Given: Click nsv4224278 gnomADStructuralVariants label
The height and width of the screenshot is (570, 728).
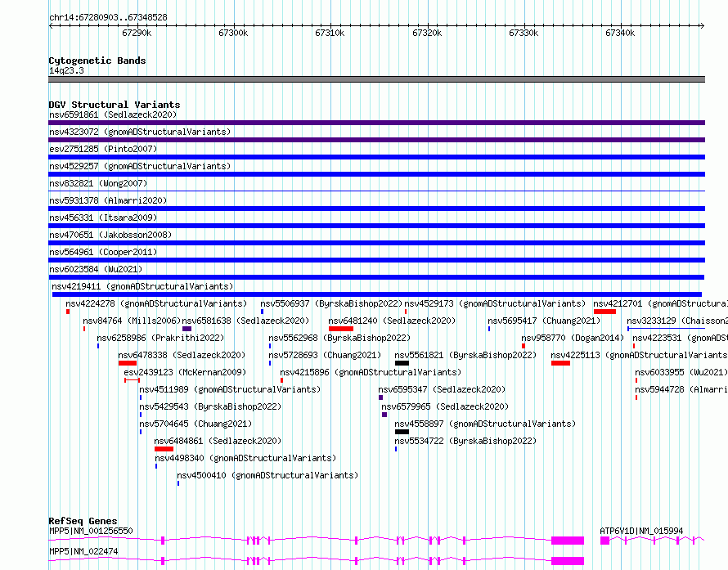Looking at the screenshot, I should 156,303.
